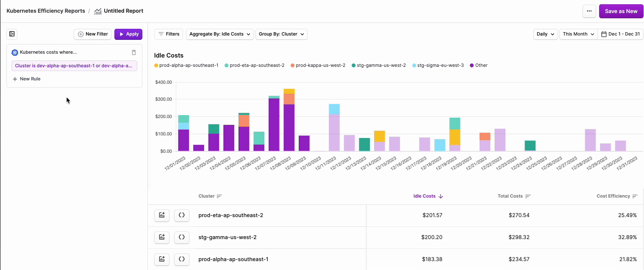Open the This Month period dropdown
This screenshot has height=270, width=644.
578,34
